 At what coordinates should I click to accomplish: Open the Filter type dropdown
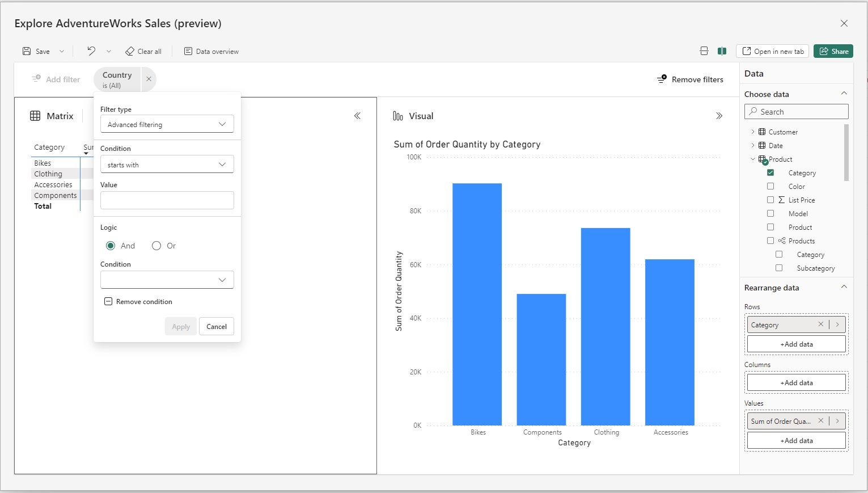click(x=167, y=124)
